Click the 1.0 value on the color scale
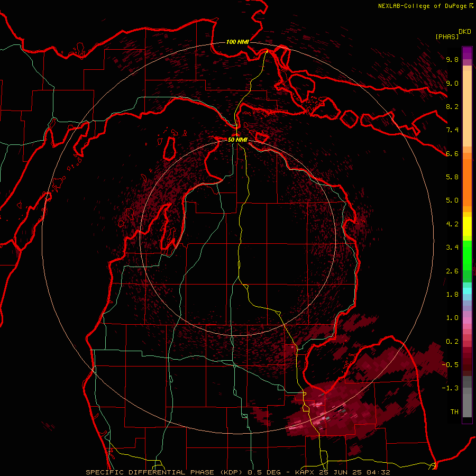476x476 pixels. (452, 318)
